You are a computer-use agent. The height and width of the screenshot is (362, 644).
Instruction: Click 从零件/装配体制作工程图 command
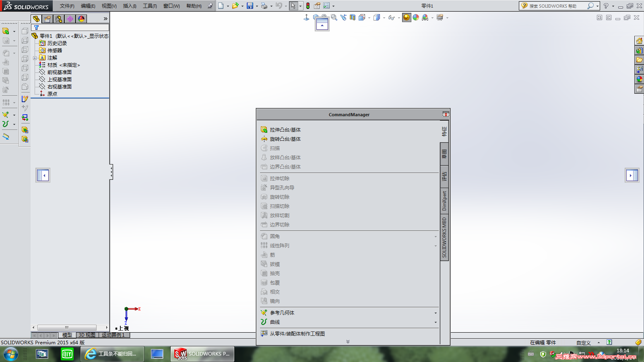pyautogui.click(x=297, y=334)
